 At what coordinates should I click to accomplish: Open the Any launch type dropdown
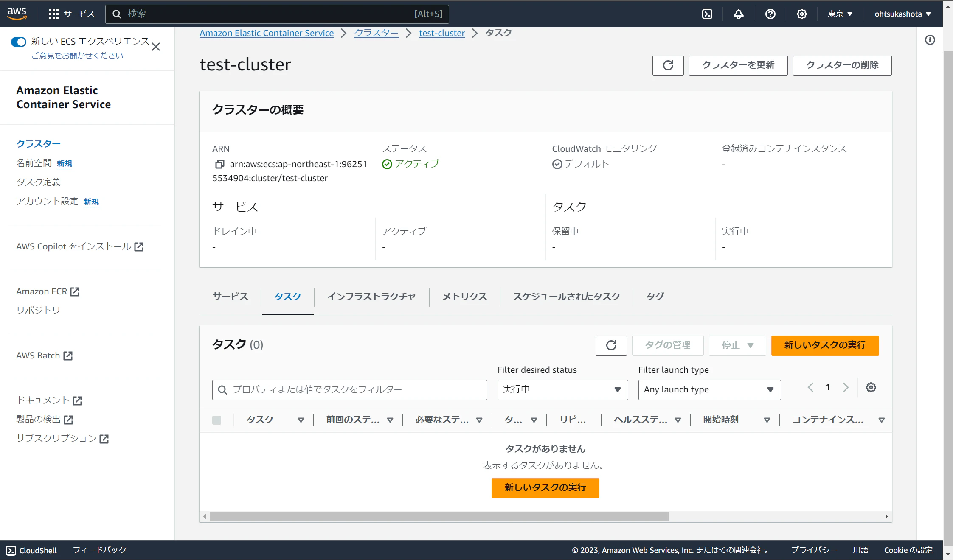click(x=709, y=390)
